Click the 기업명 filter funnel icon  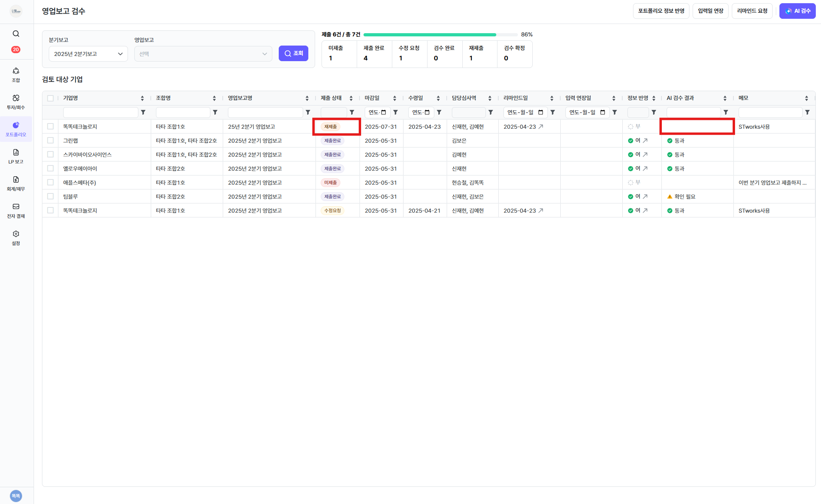[x=143, y=112]
